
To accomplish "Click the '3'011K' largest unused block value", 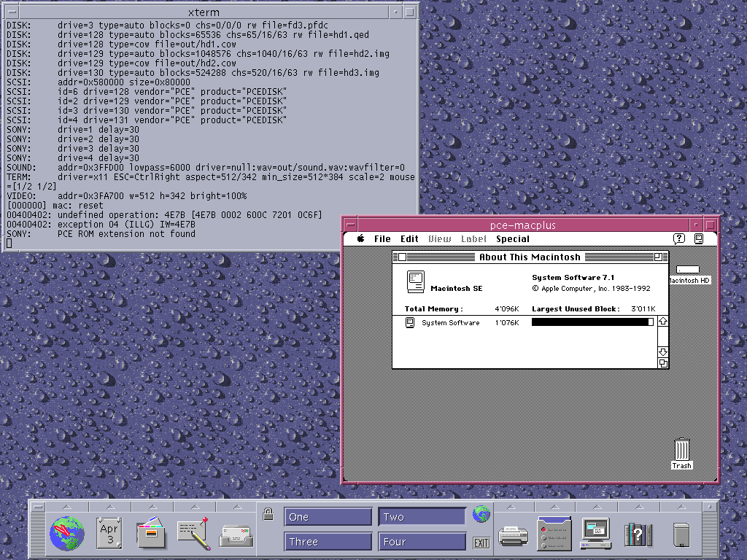I will [643, 308].
